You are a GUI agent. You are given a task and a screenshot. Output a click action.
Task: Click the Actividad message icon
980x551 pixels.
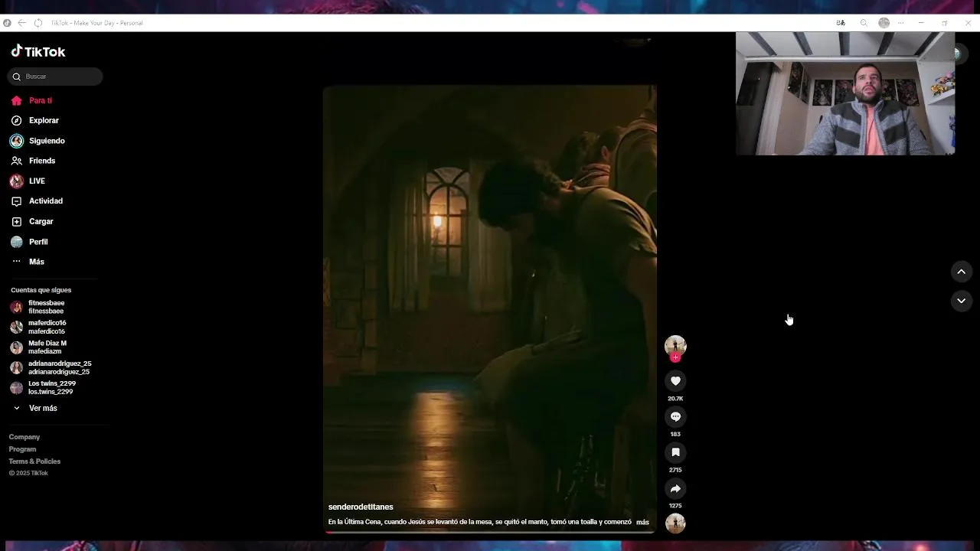coord(17,201)
